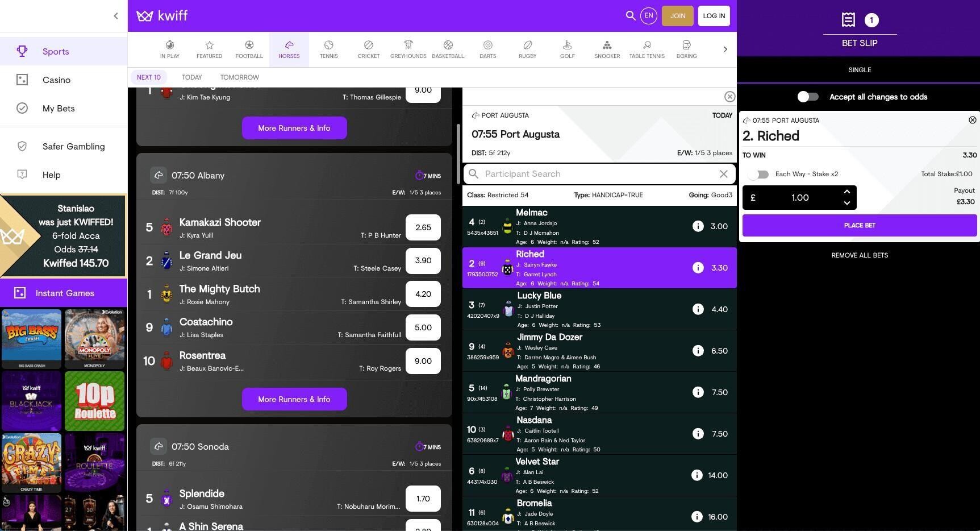This screenshot has height=531, width=980.
Task: Open Casino in the sidebar
Action: coord(64,80)
